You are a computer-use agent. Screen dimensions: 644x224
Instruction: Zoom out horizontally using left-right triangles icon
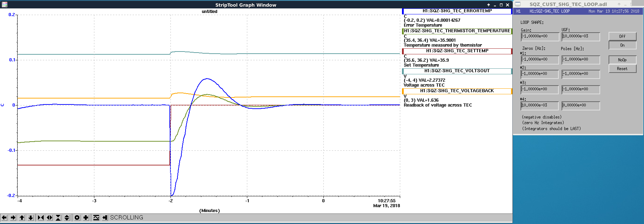(x=49, y=218)
